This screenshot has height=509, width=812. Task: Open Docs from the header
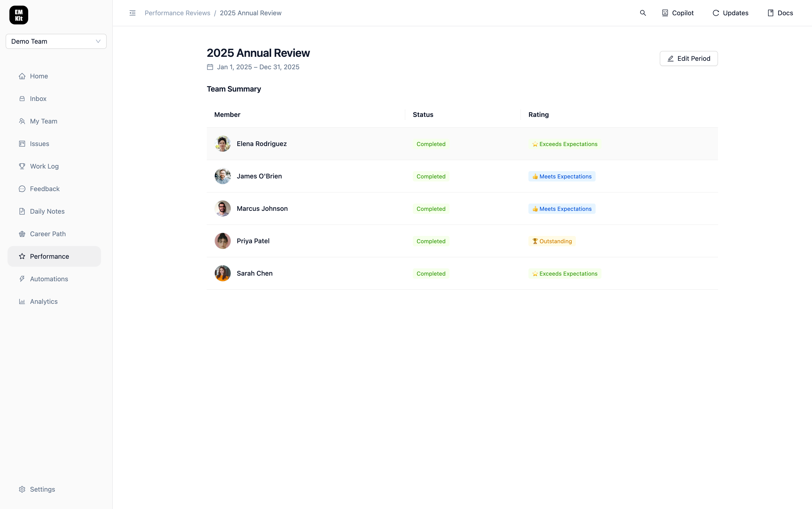(x=780, y=13)
